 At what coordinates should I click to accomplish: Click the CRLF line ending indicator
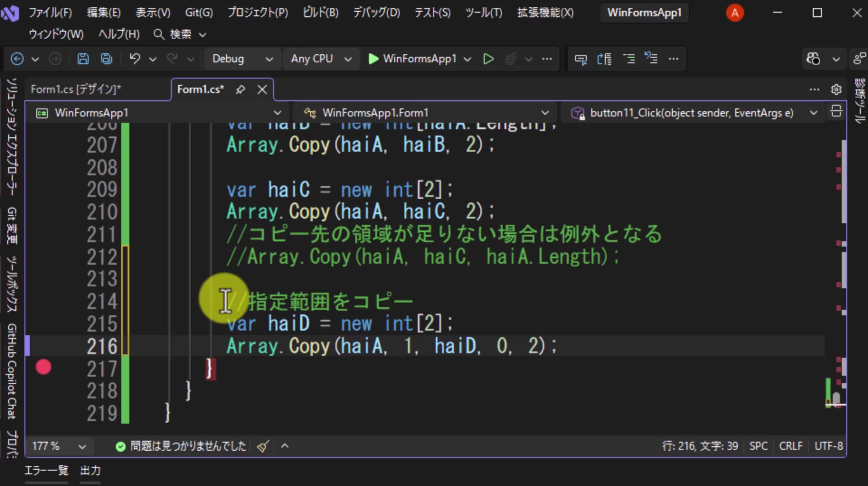coord(791,446)
